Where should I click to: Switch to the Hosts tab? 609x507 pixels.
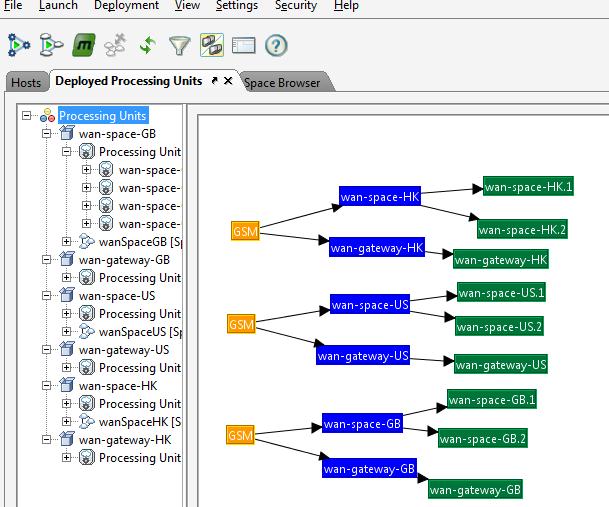pos(26,83)
